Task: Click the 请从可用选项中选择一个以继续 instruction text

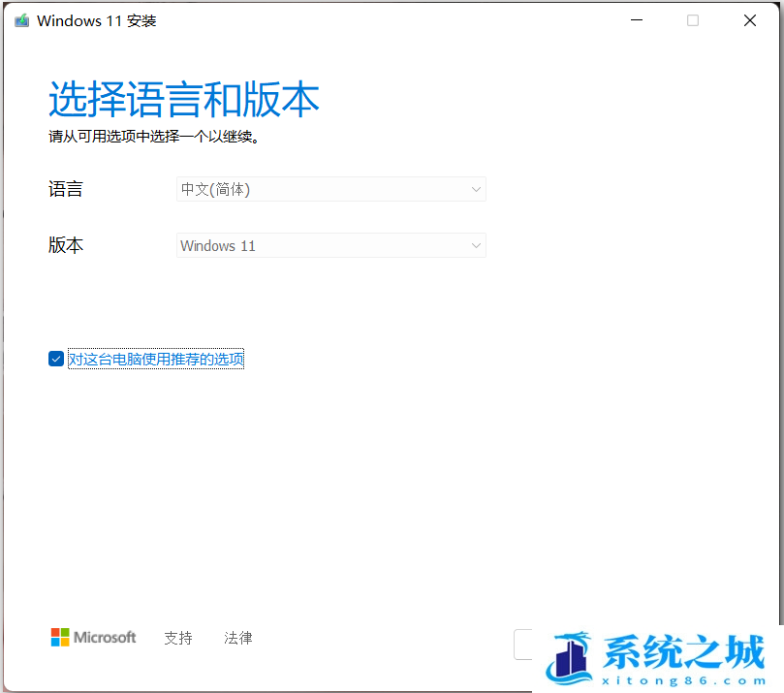Action: (x=154, y=136)
